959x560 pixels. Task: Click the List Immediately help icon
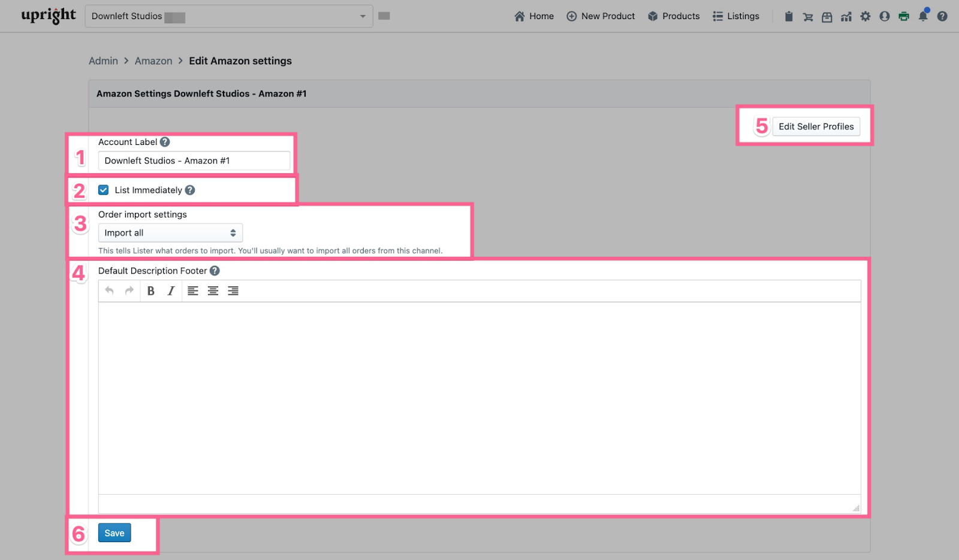click(x=190, y=190)
